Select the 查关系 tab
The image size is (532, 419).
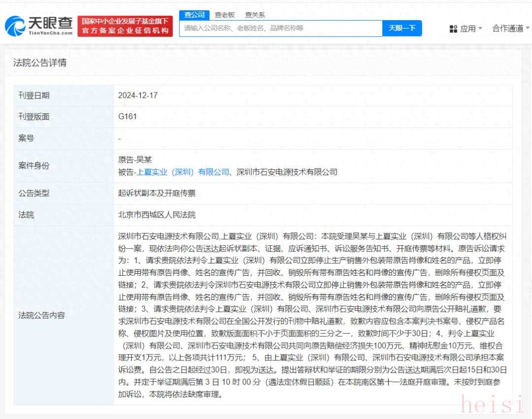pos(255,15)
